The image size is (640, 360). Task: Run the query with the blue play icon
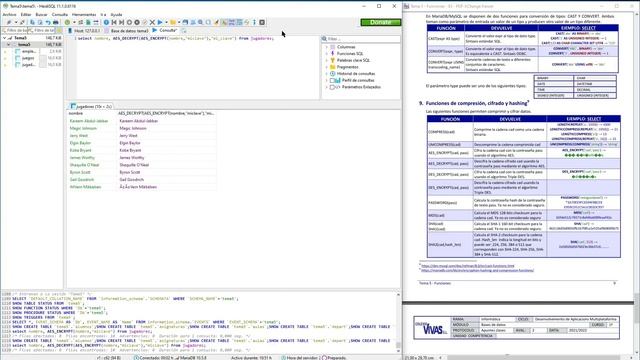[160, 22]
